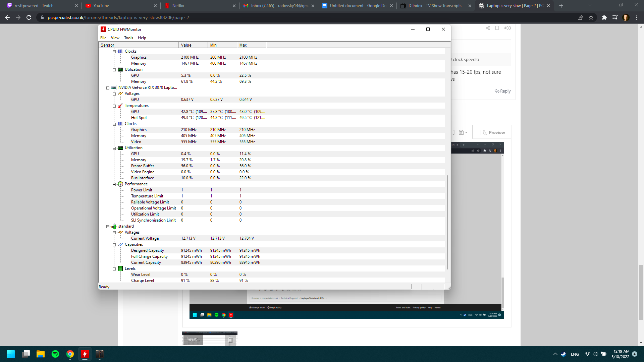This screenshot has height=362, width=644.
Task: Click the Min column header
Action: point(222,45)
